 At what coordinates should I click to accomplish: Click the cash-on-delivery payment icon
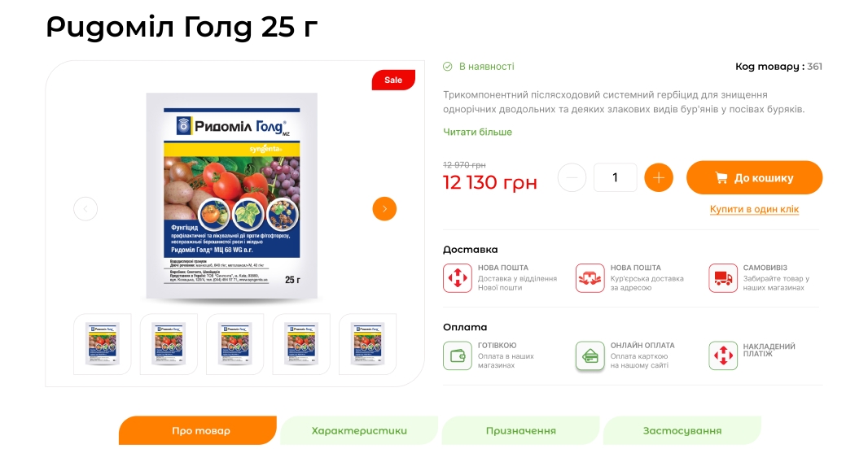pos(723,355)
